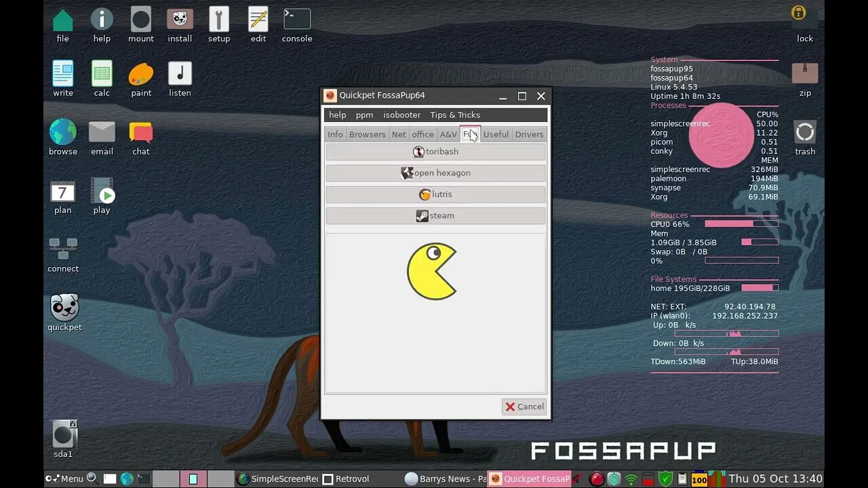The image size is (868, 488).
Task: Select the Quickpet FossaPup64 taskbar entry
Action: tap(529, 479)
